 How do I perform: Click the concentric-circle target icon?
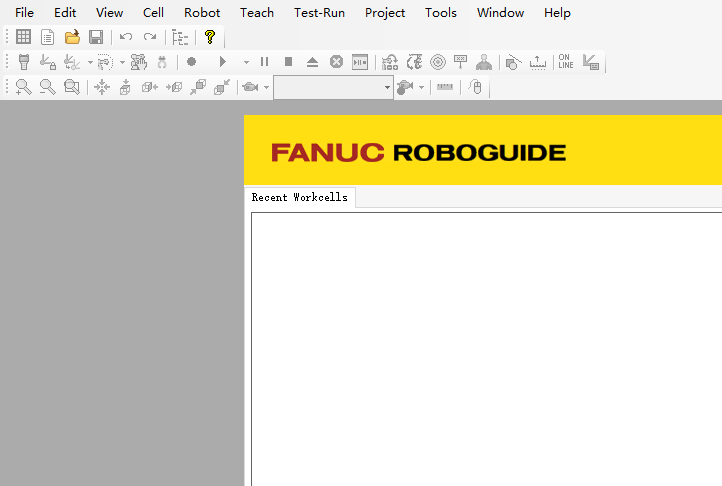[x=438, y=62]
